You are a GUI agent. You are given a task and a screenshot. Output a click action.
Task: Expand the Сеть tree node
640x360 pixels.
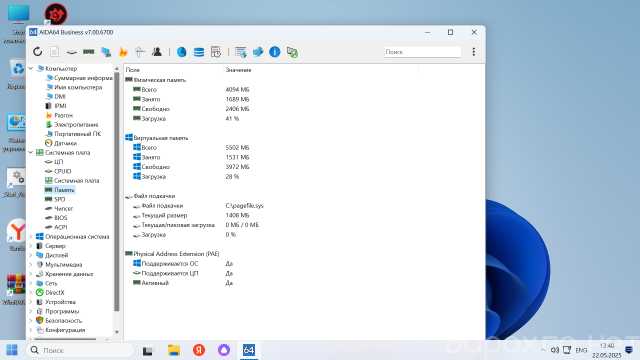point(31,283)
